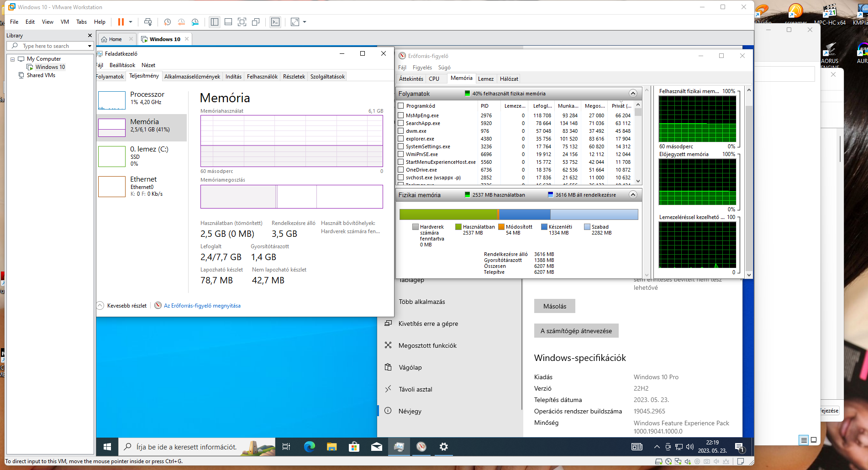Click A számítógép átnevezése button
The width and height of the screenshot is (868, 470).
pyautogui.click(x=576, y=331)
